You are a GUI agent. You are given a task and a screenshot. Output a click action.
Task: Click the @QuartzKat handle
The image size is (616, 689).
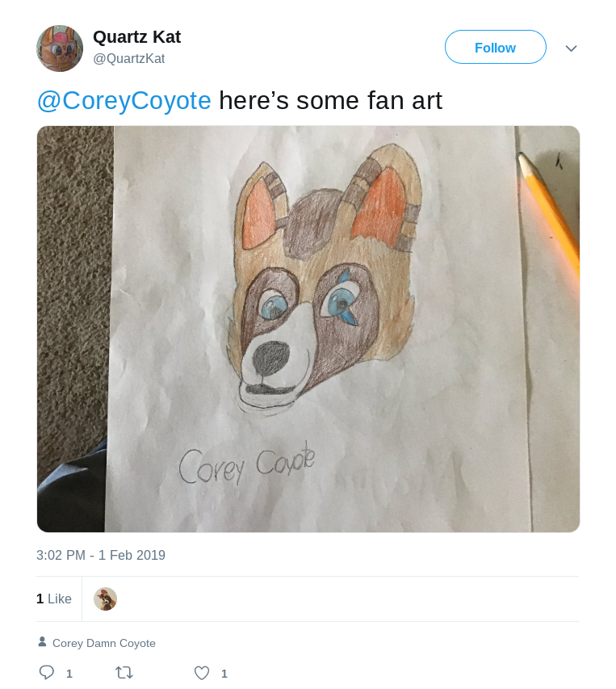(x=128, y=58)
